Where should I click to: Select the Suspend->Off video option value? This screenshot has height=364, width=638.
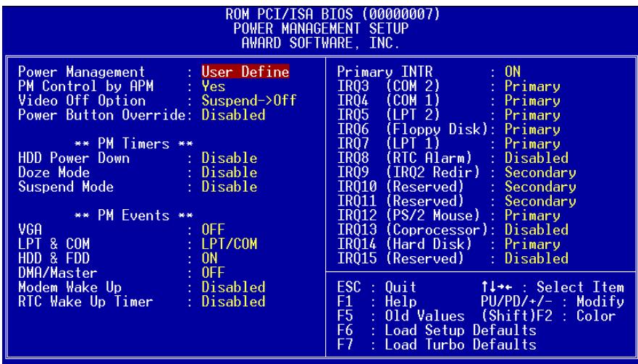[249, 101]
